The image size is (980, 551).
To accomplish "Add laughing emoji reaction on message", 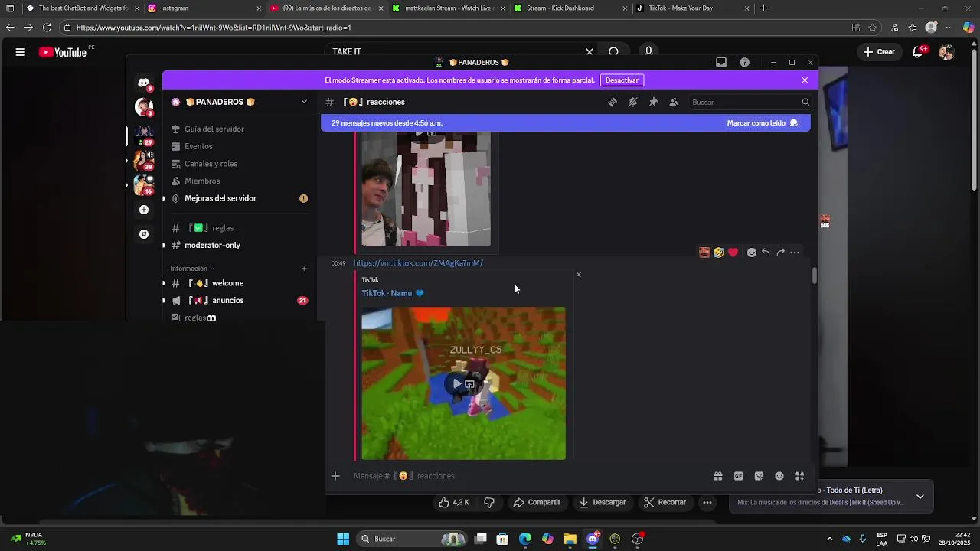I will point(719,253).
